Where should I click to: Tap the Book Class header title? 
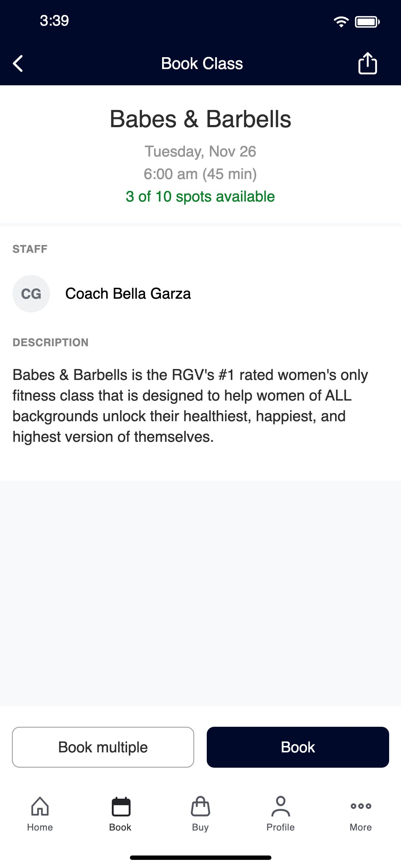pyautogui.click(x=202, y=63)
